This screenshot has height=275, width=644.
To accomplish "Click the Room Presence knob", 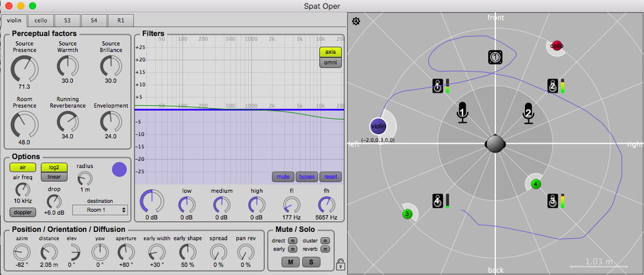I will tap(24, 124).
